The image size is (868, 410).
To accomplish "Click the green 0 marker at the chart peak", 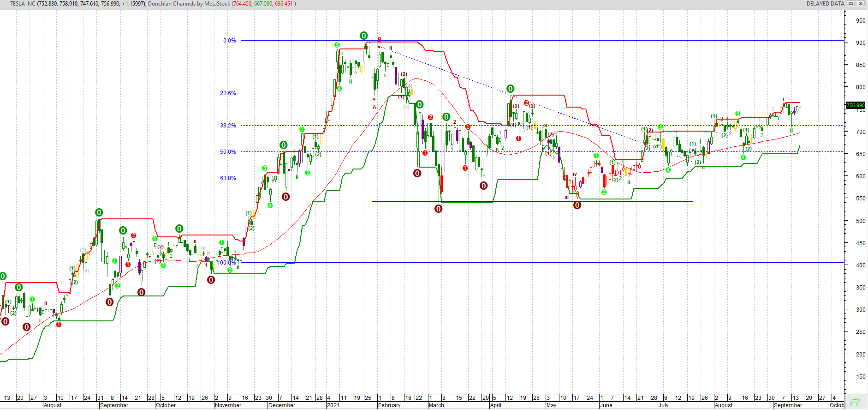I will pos(363,36).
